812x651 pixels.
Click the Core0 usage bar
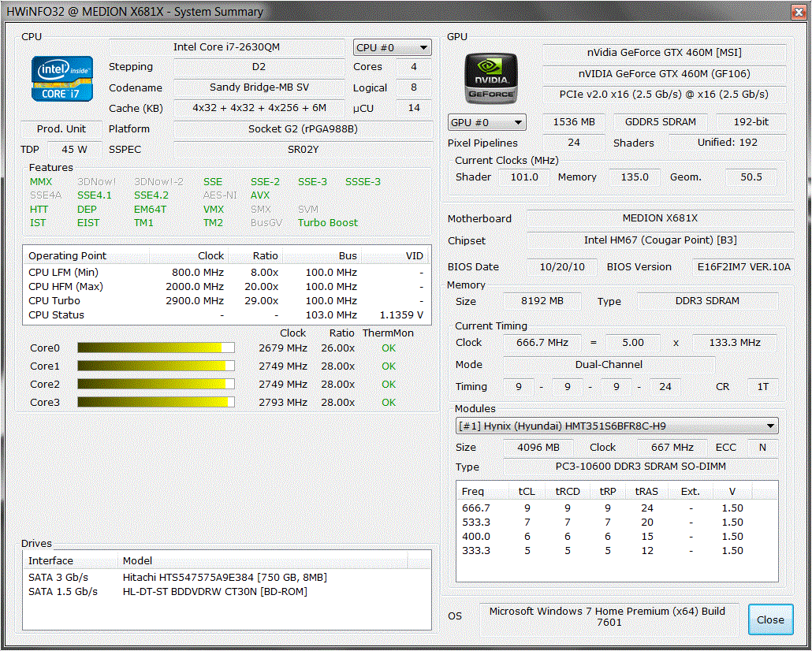pyautogui.click(x=156, y=348)
